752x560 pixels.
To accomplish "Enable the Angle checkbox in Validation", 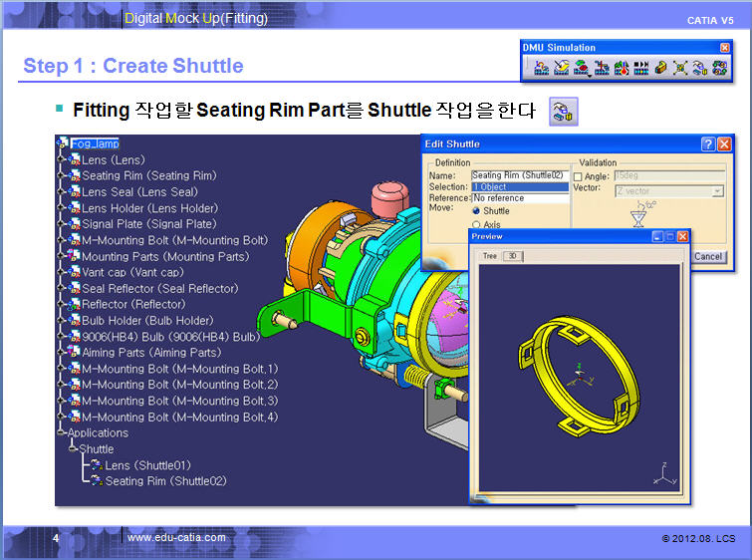I will coord(579,176).
